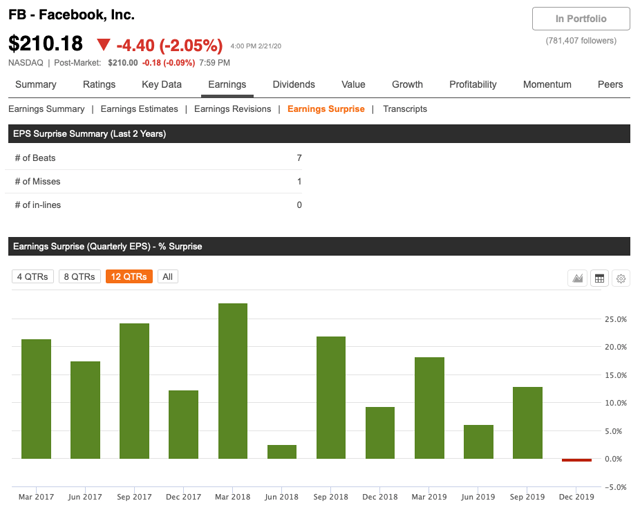Switch to chart view icon
This screenshot has height=512, width=640.
pos(578,279)
